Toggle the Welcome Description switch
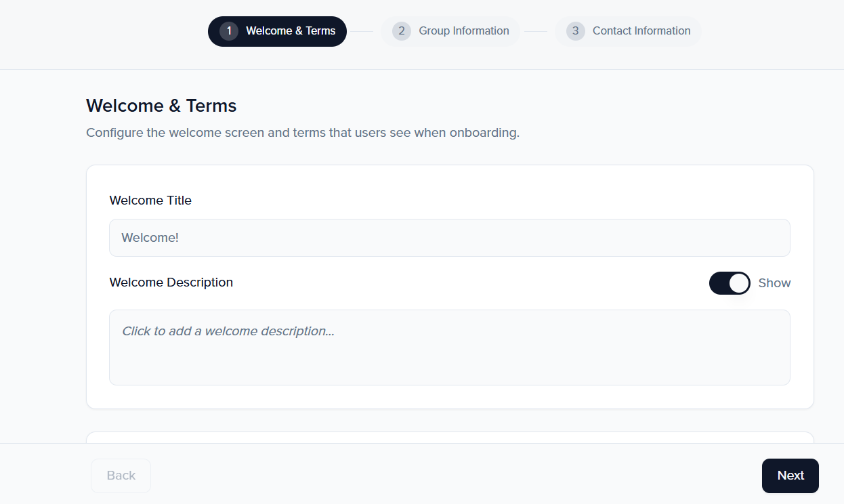This screenshot has width=844, height=504. (x=729, y=283)
